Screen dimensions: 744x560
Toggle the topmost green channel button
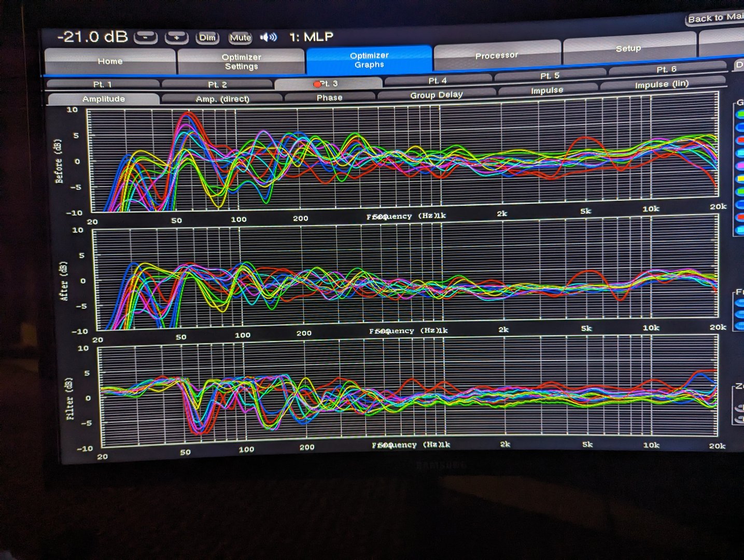click(740, 114)
